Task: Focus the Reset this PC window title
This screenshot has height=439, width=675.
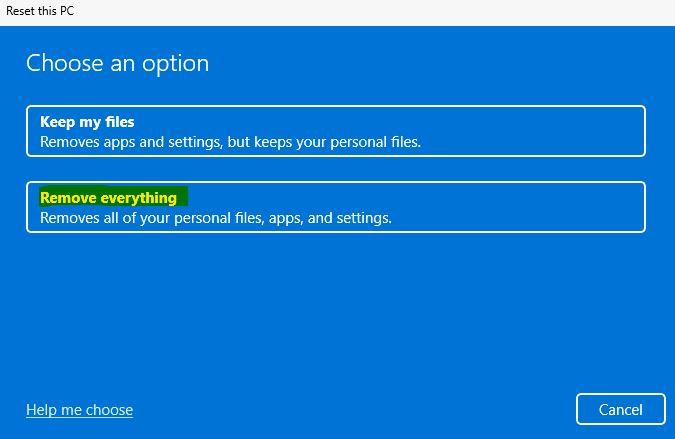Action: pos(40,11)
